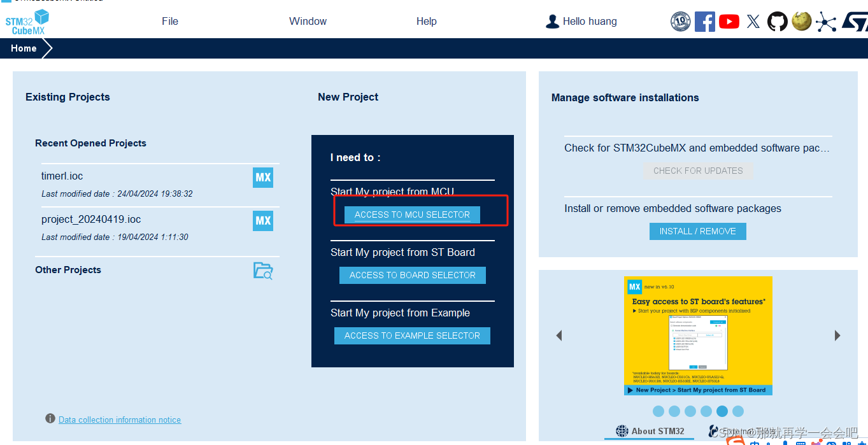Open the Help menu
Viewport: 868px width, 445px height.
[427, 21]
